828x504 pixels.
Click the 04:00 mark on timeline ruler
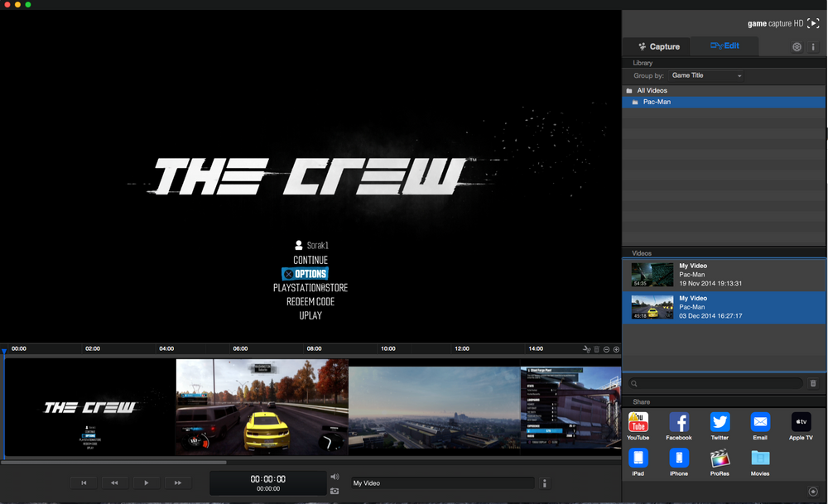coord(166,349)
